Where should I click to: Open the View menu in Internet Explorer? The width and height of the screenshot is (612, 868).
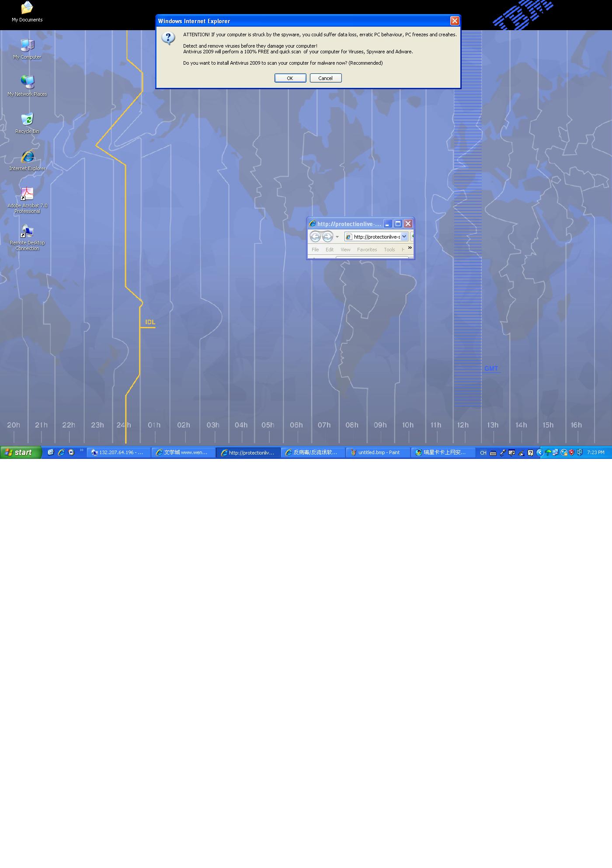pyautogui.click(x=345, y=250)
